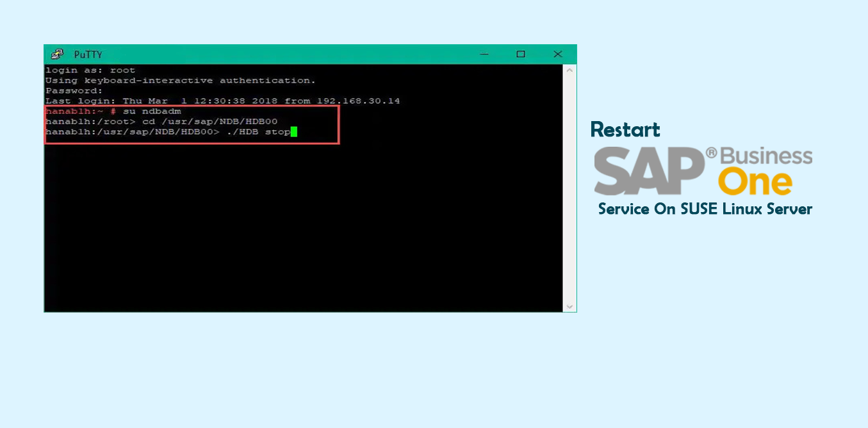Image resolution: width=868 pixels, height=428 pixels.
Task: Click the "Restart" heading text
Action: click(625, 129)
